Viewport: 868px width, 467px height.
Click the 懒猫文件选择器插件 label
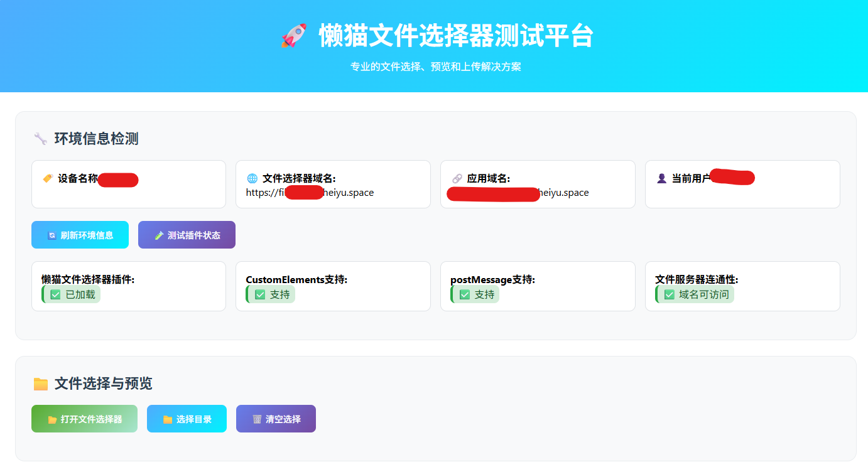[x=88, y=279]
